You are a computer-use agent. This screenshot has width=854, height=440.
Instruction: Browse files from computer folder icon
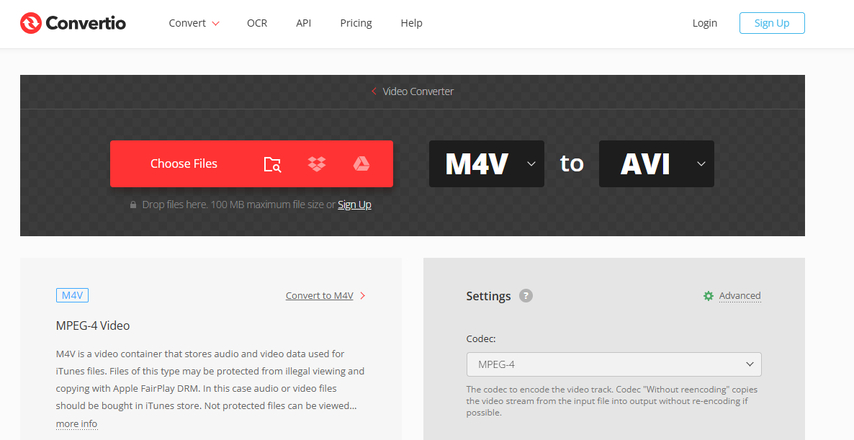(272, 164)
